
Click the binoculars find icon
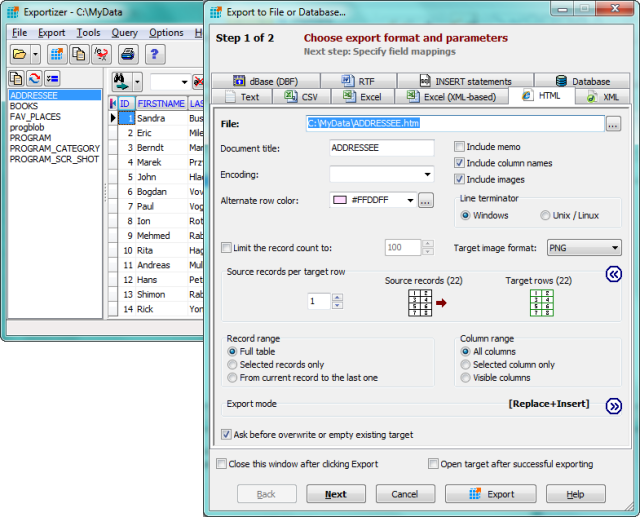pos(121,81)
